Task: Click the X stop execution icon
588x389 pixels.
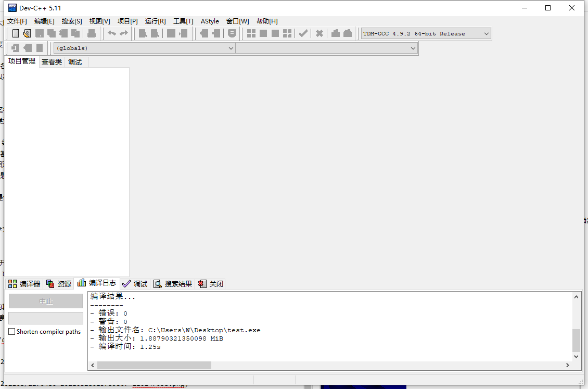Action: click(319, 33)
